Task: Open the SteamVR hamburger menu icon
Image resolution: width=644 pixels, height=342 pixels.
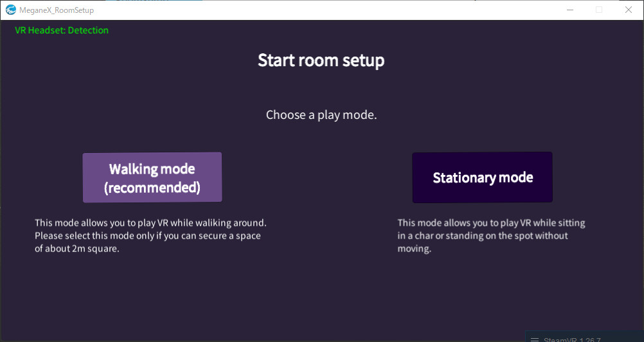Action: tap(533, 338)
